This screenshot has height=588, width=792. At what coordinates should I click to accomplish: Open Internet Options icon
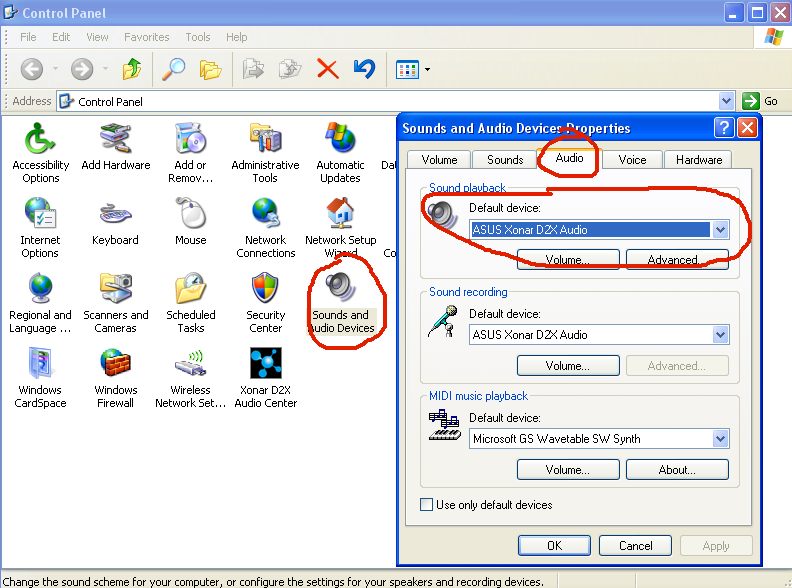(40, 228)
